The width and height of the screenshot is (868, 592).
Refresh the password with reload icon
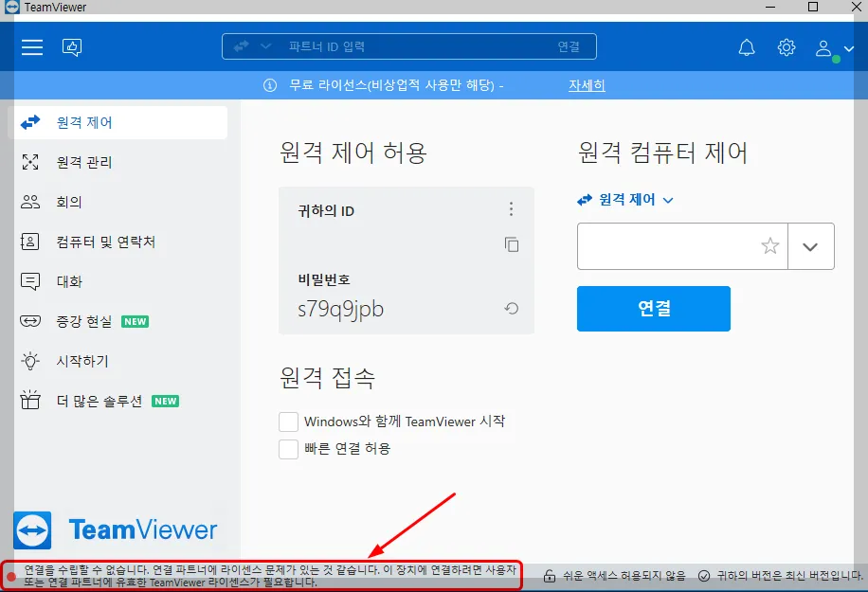tap(512, 309)
